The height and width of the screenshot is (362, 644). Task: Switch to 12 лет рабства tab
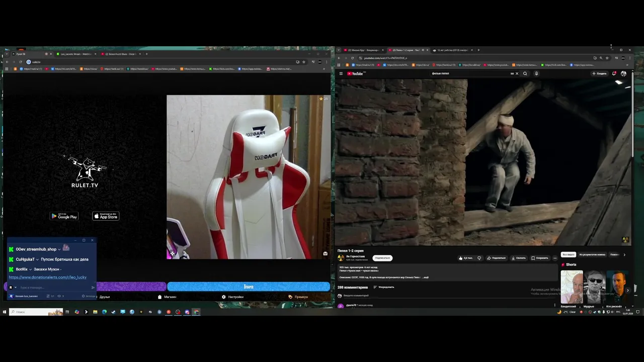452,50
